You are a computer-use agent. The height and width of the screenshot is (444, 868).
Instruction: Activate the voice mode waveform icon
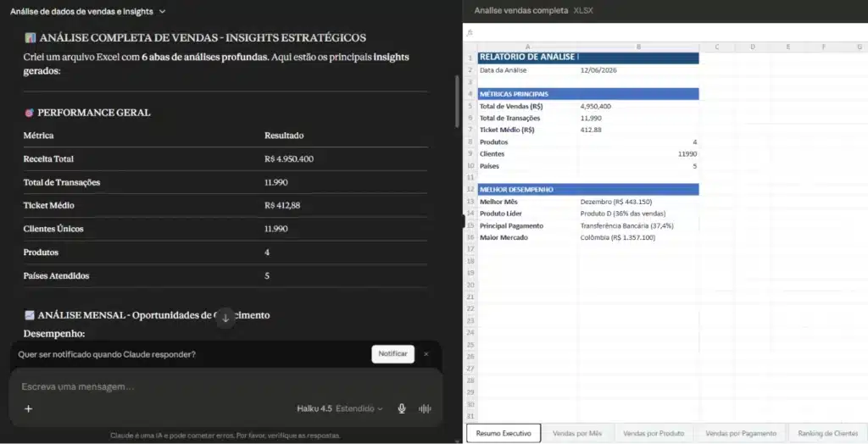click(x=425, y=408)
